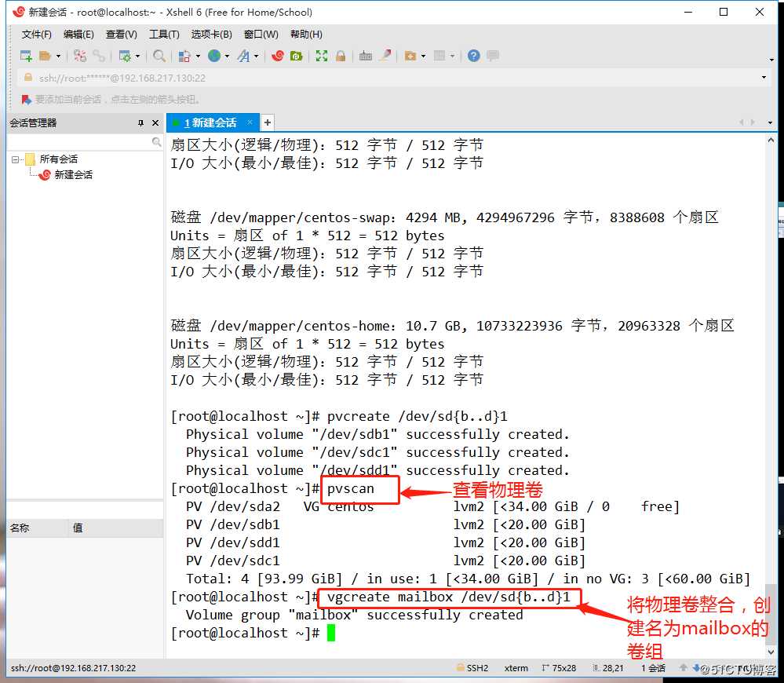Open the session folder icon in the toolbar
Image resolution: width=784 pixels, height=683 pixels.
[x=45, y=56]
